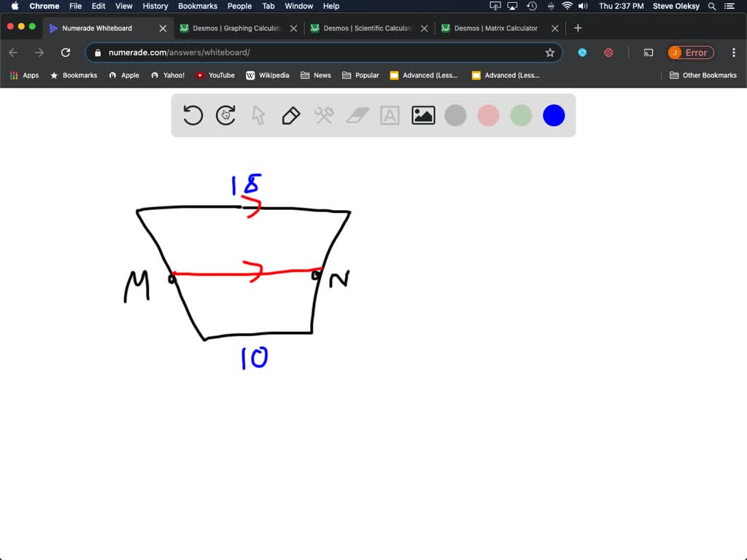Viewport: 747px width, 560px height.
Task: Open Other Bookmarks dropdown
Action: click(x=703, y=75)
